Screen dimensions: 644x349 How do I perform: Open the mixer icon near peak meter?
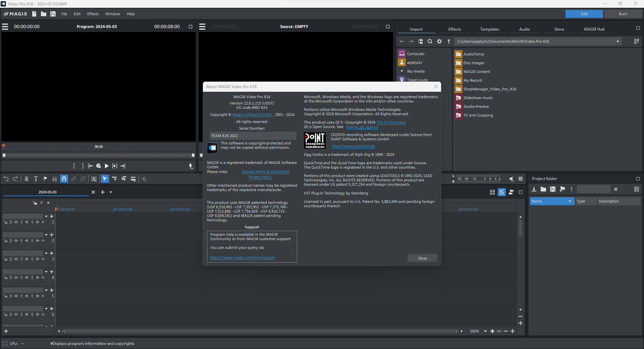pyautogui.click(x=520, y=179)
